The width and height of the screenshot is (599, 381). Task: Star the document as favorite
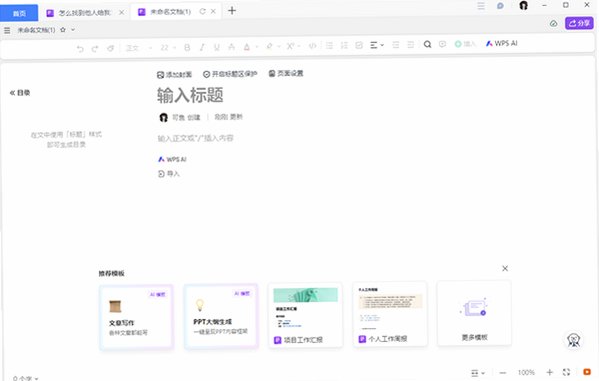point(63,29)
